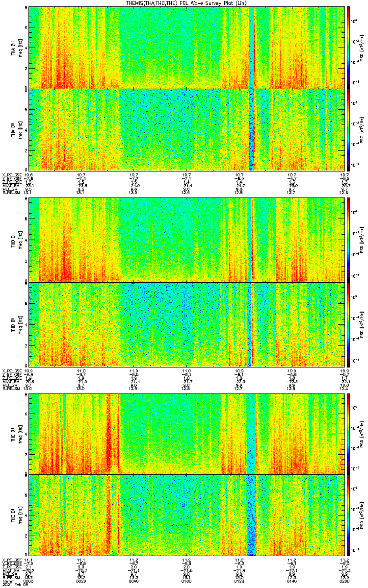Click the MLAT_SM row label under THE panels
Screen dimensions: 368x588
(11, 571)
